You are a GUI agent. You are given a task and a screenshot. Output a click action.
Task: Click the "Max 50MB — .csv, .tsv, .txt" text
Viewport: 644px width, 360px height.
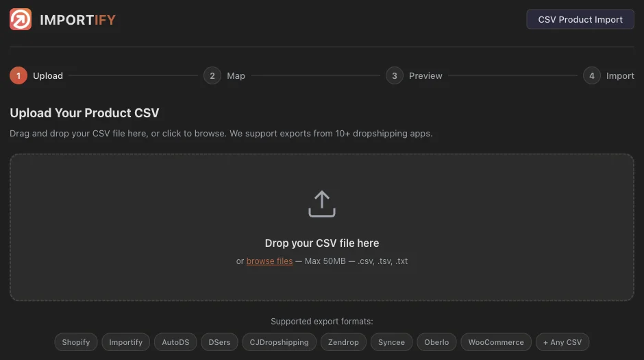point(356,261)
